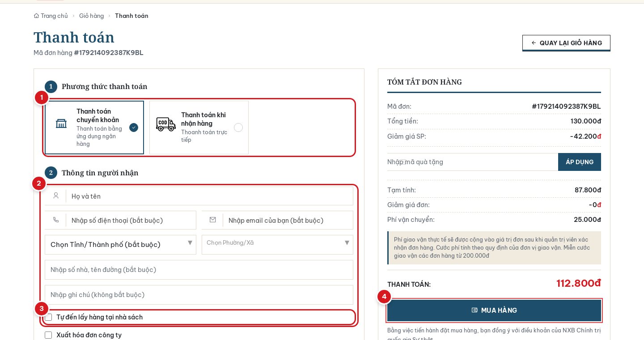This screenshot has width=644, height=340.
Task: Select the Thanh toán chuyển khoản checkmark option
Action: coord(134,127)
